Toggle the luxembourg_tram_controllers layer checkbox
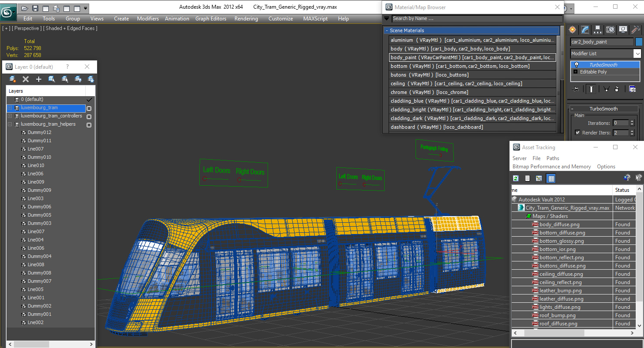The width and height of the screenshot is (644, 348). click(89, 117)
